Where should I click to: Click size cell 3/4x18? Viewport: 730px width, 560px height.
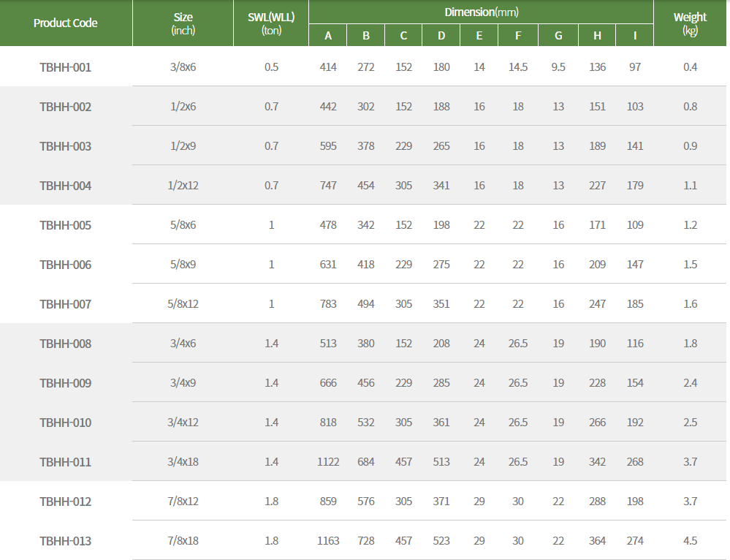[183, 462]
